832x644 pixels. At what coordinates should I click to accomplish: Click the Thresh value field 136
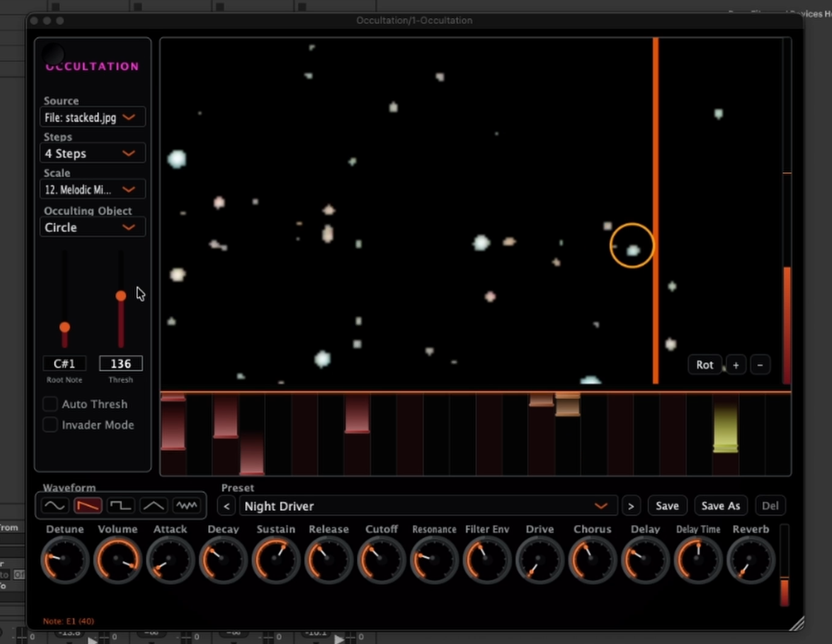click(x=121, y=364)
